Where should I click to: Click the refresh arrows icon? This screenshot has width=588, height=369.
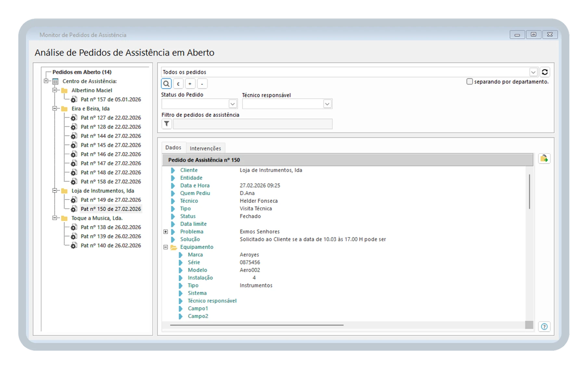point(545,72)
